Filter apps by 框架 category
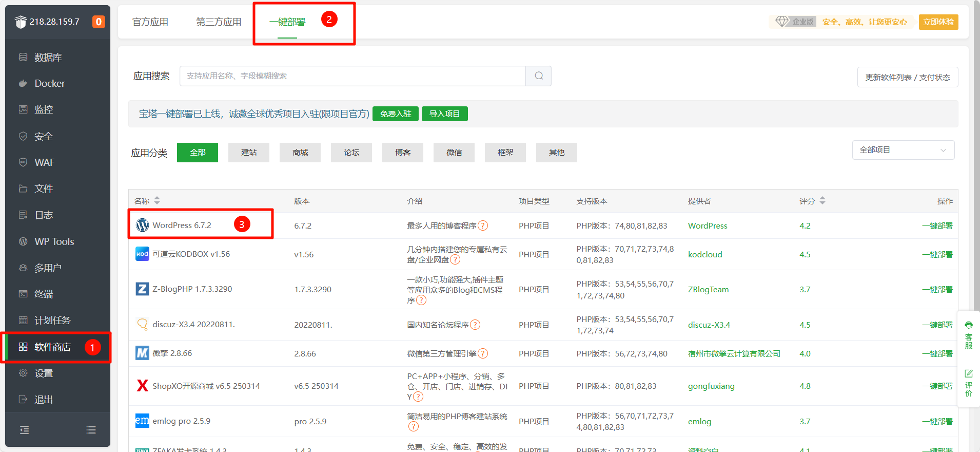 505,153
